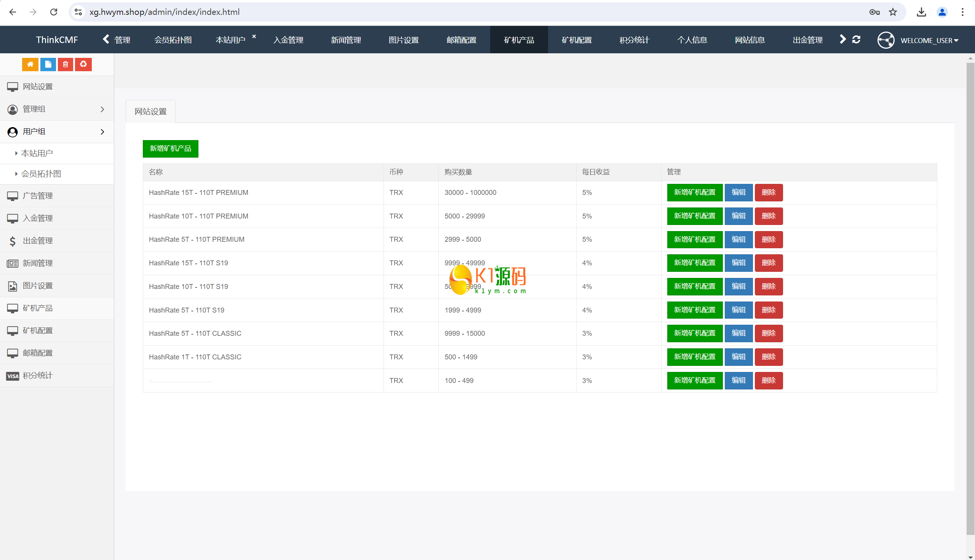Expand the 管理组 sidebar group
Screen dimensions: 975x560
[x=57, y=109]
